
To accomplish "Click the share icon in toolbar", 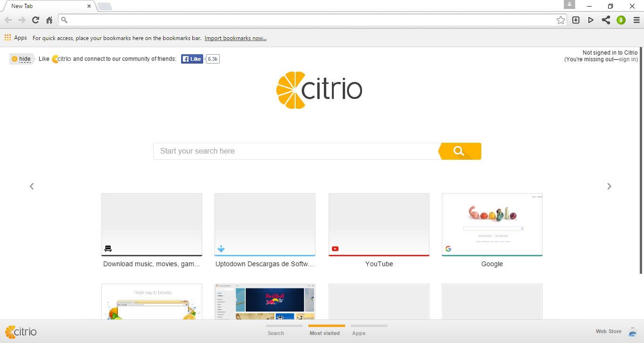I will point(606,20).
